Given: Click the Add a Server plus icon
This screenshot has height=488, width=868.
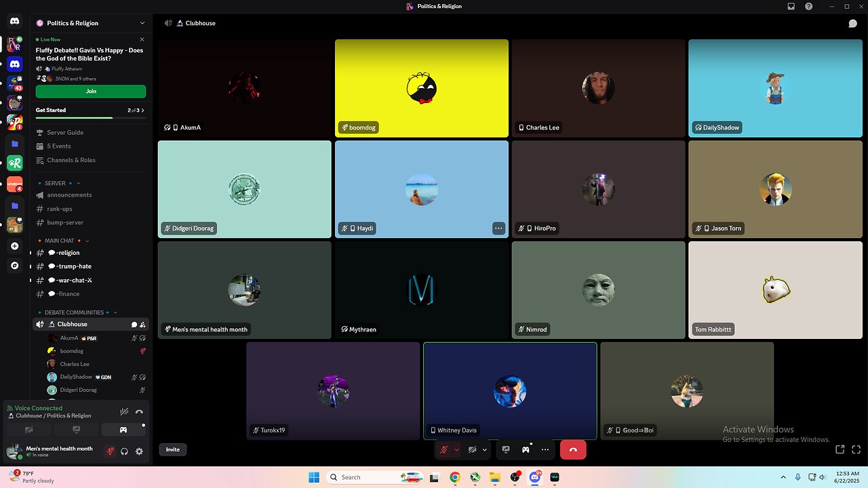Looking at the screenshot, I should 15,246.
